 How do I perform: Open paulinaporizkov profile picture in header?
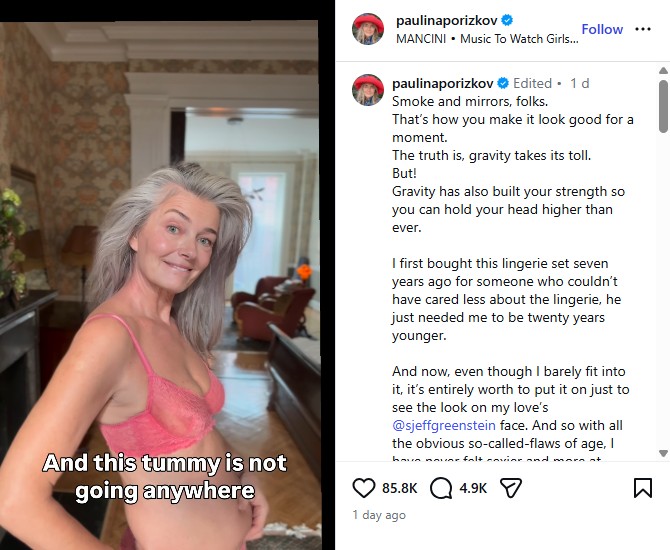coord(368,29)
